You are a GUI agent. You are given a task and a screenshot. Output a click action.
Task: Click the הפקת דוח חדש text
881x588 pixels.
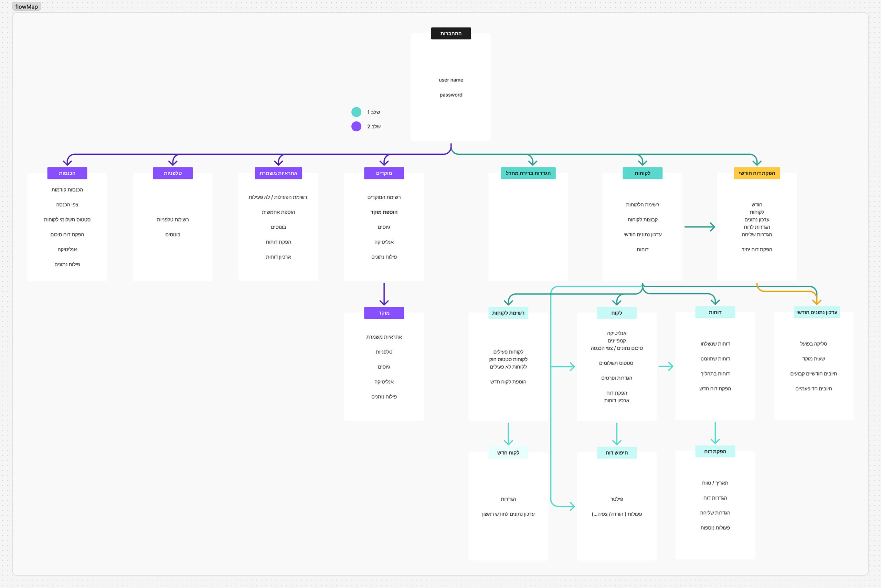tap(715, 389)
